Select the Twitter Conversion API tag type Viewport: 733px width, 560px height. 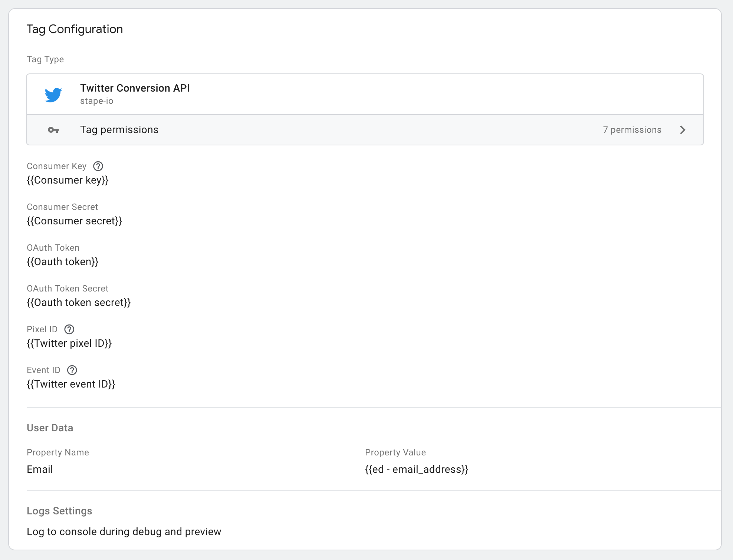coord(365,94)
